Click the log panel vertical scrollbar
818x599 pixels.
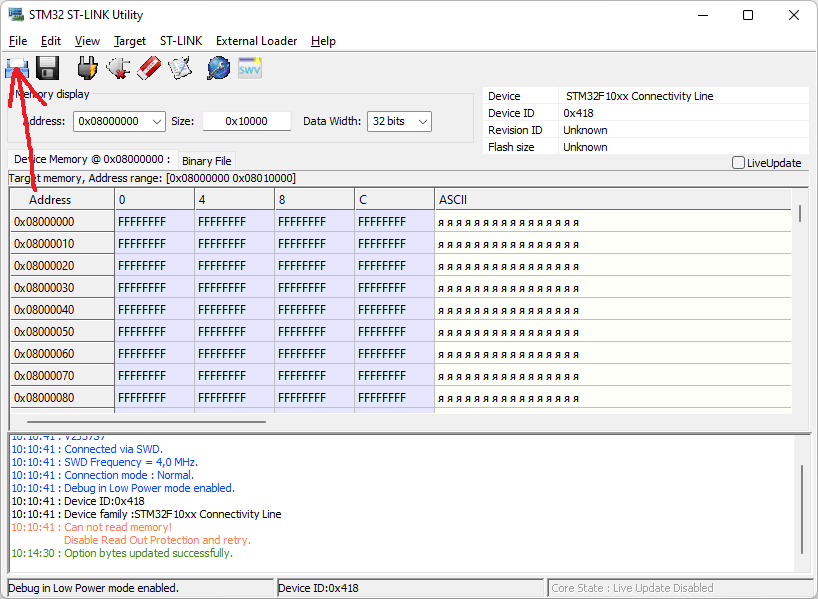(802, 504)
